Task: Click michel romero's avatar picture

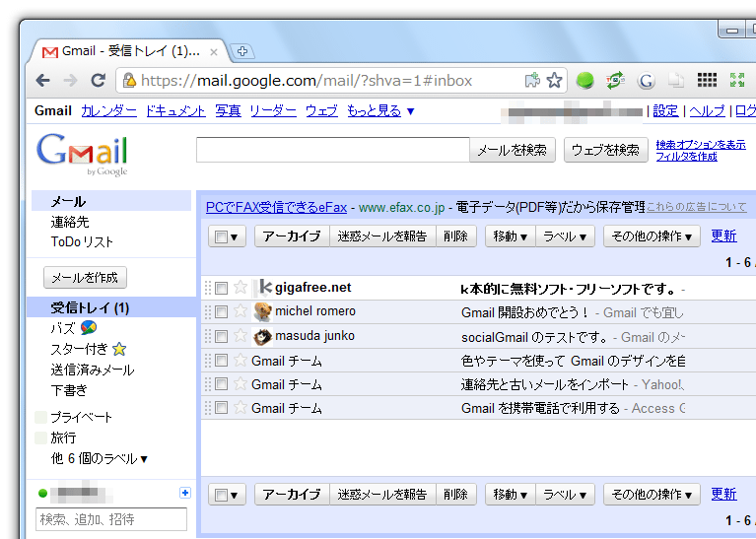Action: pyautogui.click(x=262, y=312)
